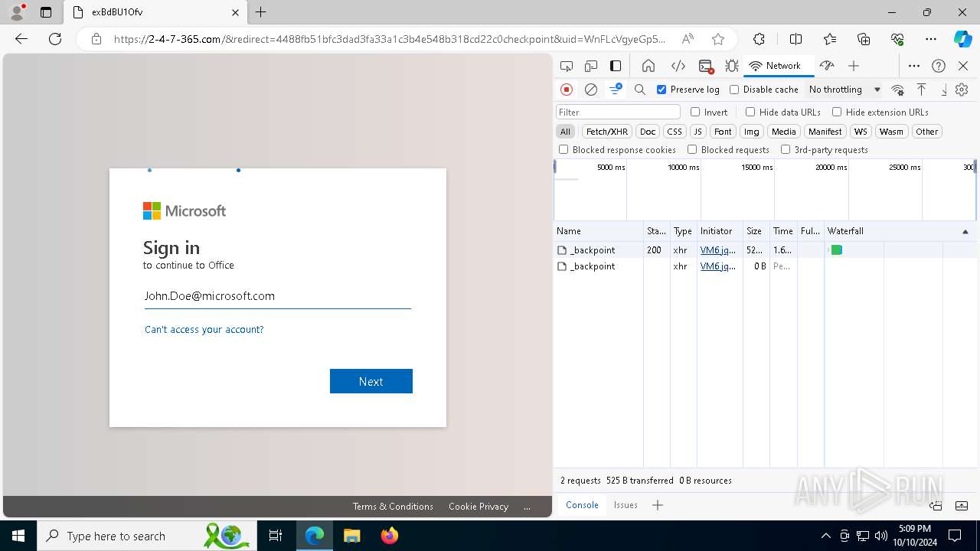Image resolution: width=980 pixels, height=551 pixels.
Task: Open the DevTools help icon
Action: click(x=939, y=66)
